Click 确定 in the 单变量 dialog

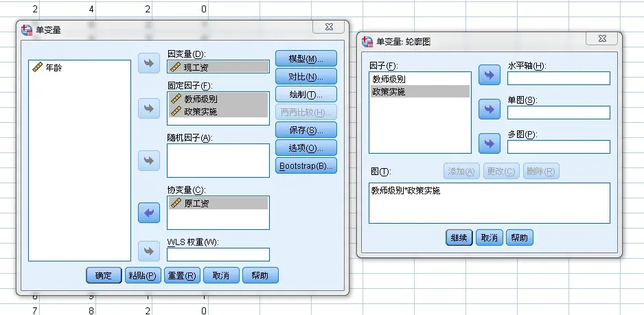pyautogui.click(x=104, y=275)
